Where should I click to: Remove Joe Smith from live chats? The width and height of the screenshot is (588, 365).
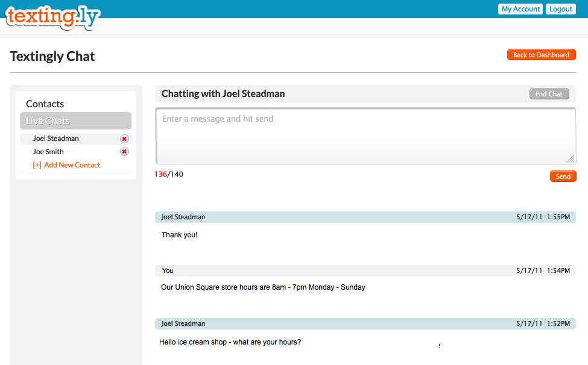click(124, 152)
